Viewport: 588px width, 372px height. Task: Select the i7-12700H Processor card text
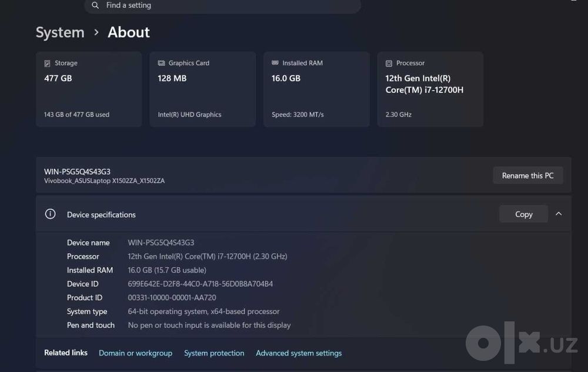point(424,84)
